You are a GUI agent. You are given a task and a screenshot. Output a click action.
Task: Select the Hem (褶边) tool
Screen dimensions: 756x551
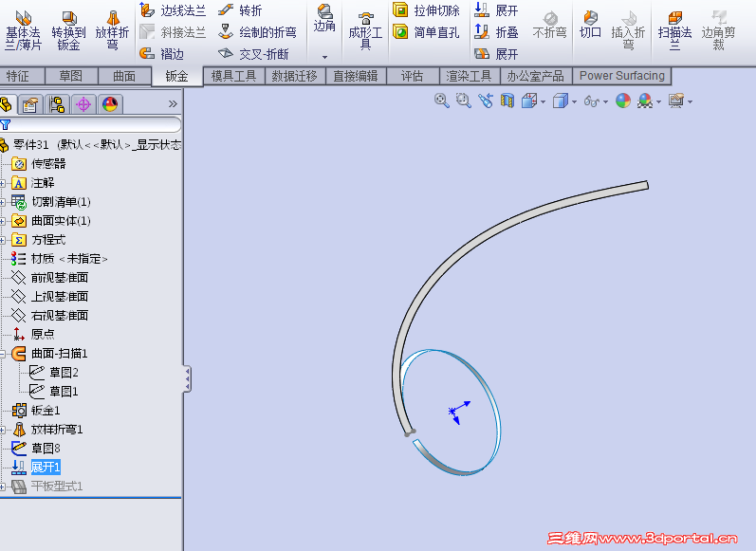click(x=161, y=53)
